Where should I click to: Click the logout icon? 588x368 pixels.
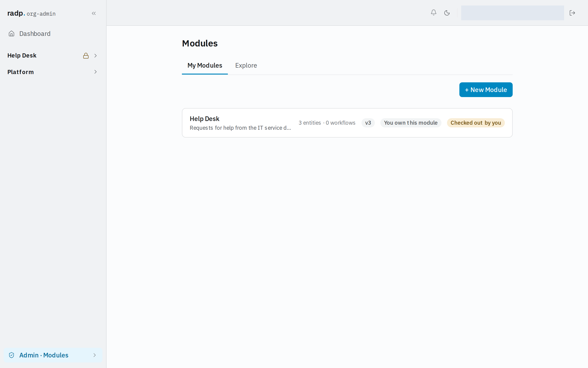coord(572,13)
